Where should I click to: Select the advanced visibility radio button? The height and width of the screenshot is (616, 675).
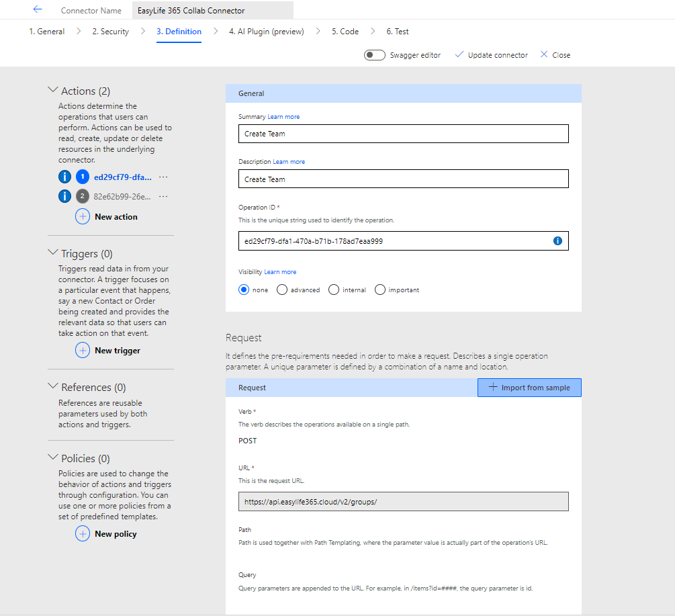(281, 290)
